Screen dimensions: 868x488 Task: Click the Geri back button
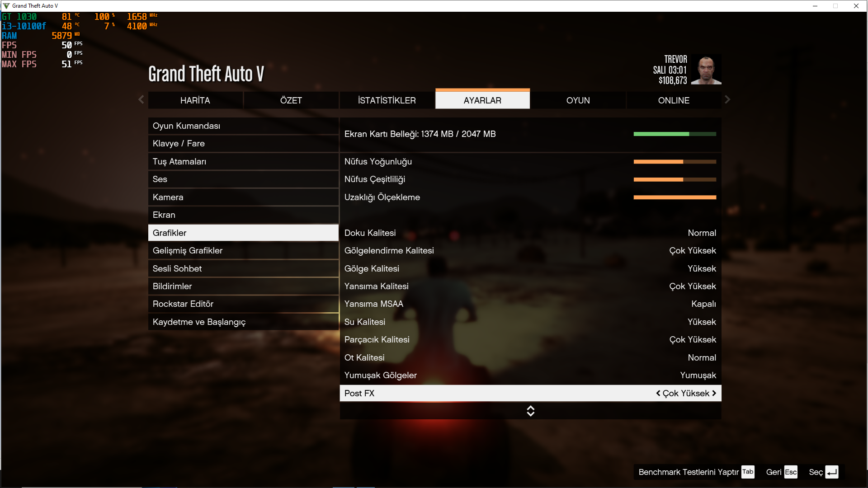(x=774, y=472)
